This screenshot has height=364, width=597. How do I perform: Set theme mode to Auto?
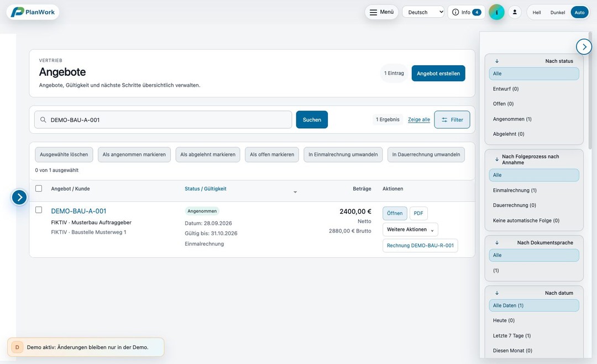click(x=579, y=13)
